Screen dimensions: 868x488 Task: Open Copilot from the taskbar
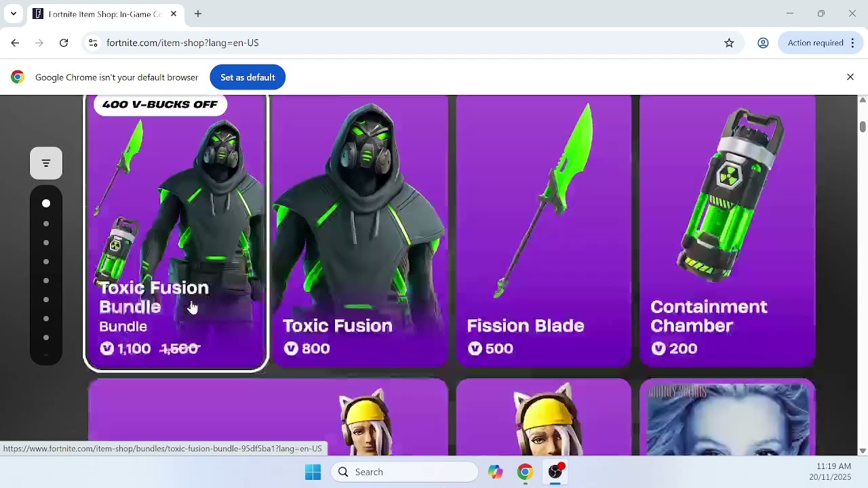click(495, 472)
